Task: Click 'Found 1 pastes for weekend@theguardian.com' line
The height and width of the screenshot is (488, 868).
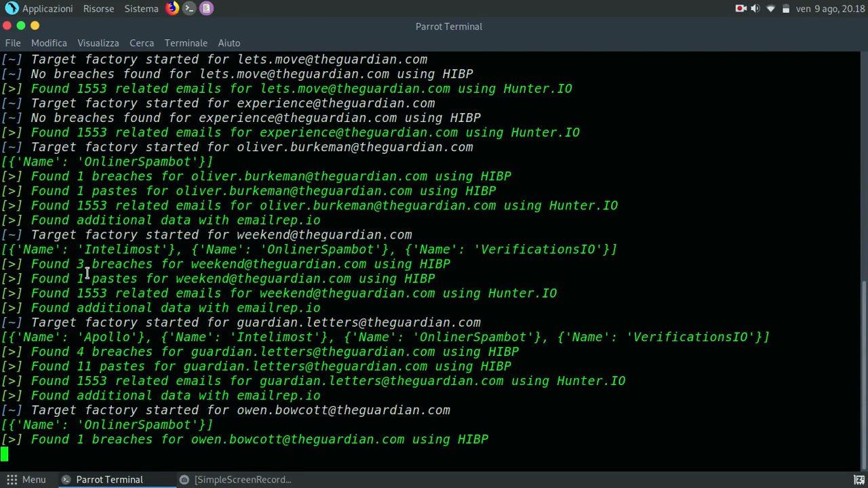Action: click(218, 279)
